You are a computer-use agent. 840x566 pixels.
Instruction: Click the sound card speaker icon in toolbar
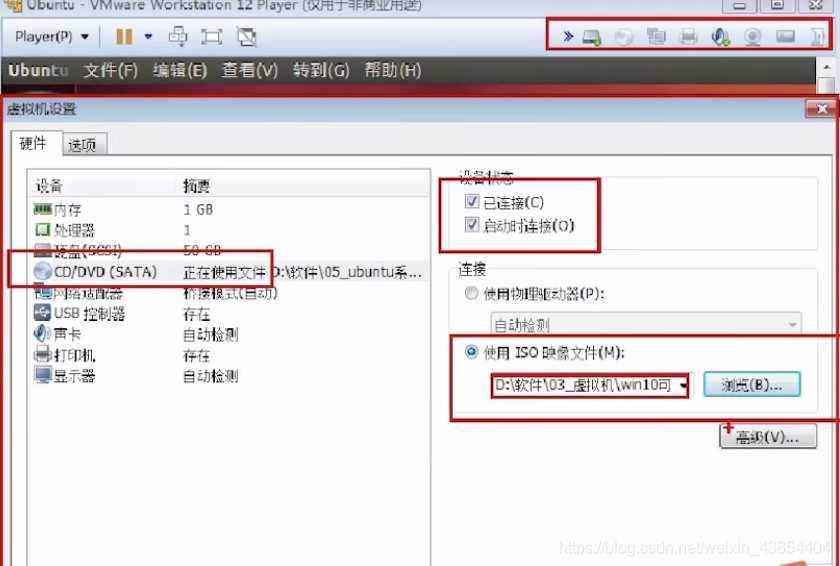coord(721,37)
